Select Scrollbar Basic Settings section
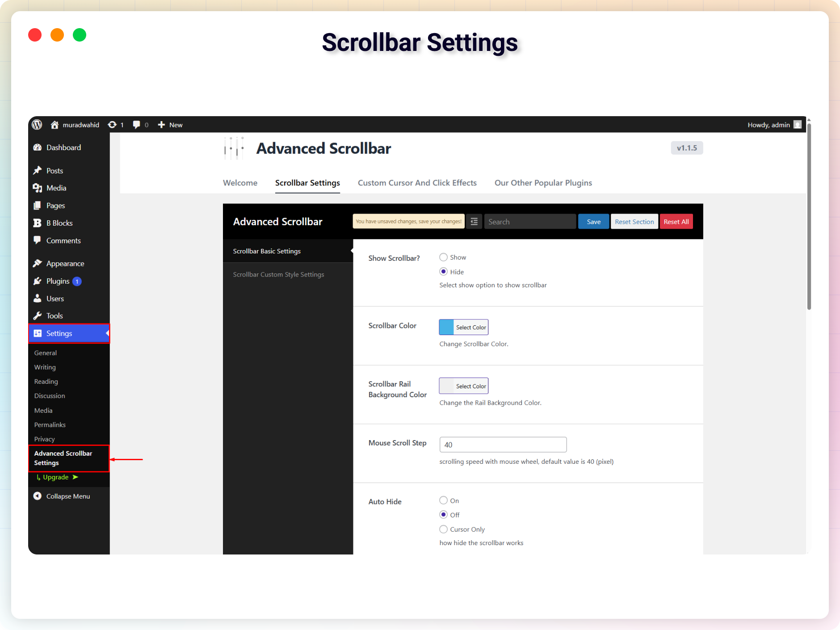840x630 pixels. pyautogui.click(x=288, y=251)
